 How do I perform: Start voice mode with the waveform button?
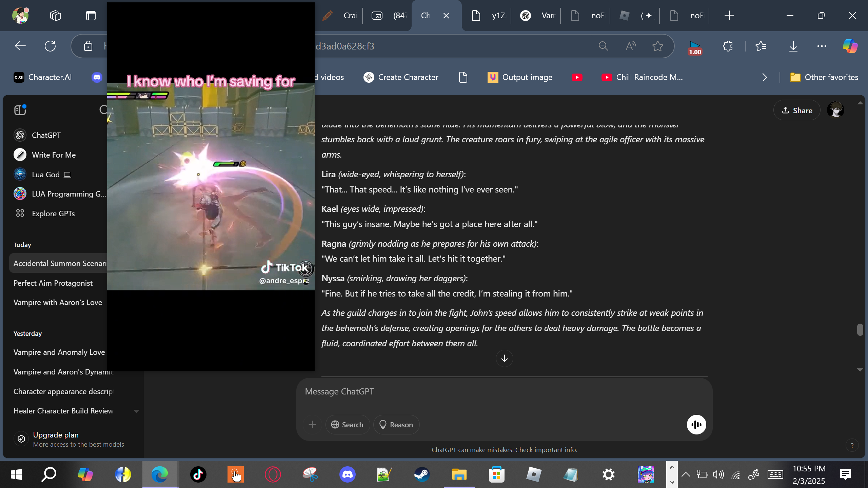click(696, 425)
